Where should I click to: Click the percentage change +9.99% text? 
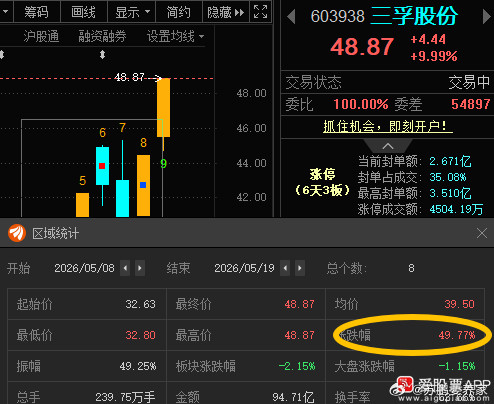[x=434, y=56]
